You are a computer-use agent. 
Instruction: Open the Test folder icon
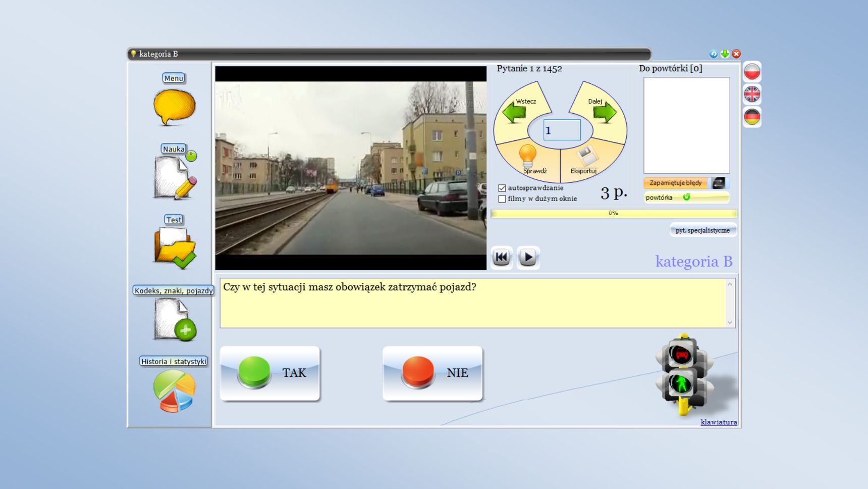tap(175, 248)
